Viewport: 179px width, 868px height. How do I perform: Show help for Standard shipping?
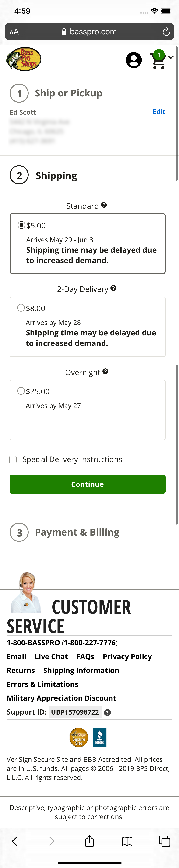pos(104,205)
